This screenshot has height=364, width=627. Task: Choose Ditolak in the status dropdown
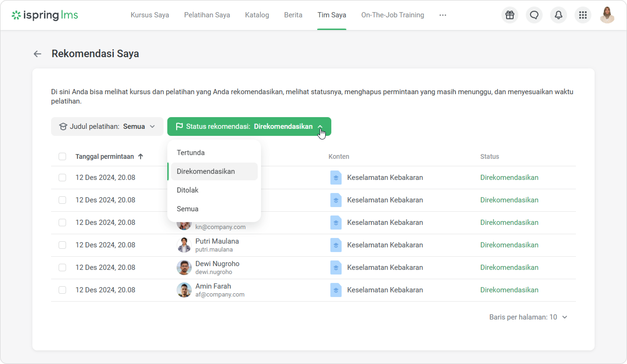(187, 190)
